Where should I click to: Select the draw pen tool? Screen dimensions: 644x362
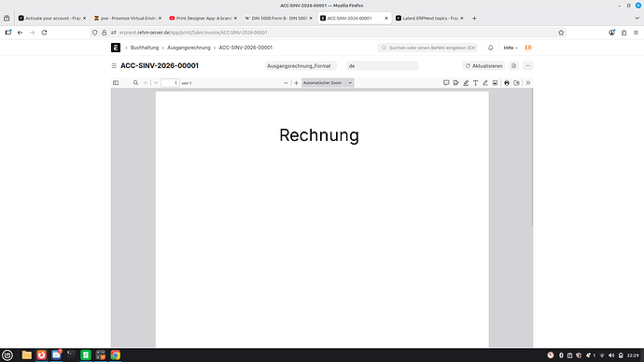[485, 83]
